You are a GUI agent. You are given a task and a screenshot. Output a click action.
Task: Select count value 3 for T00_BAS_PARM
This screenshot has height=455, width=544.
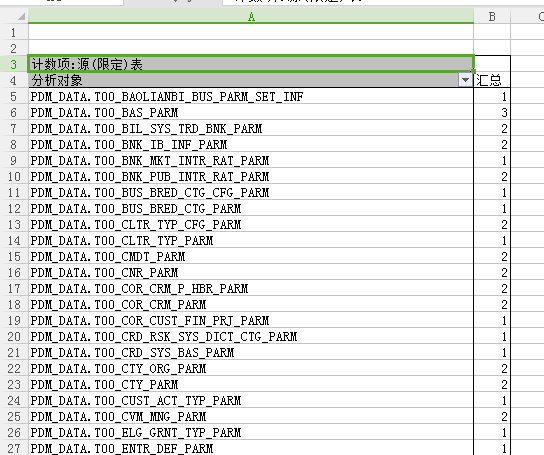[492, 113]
